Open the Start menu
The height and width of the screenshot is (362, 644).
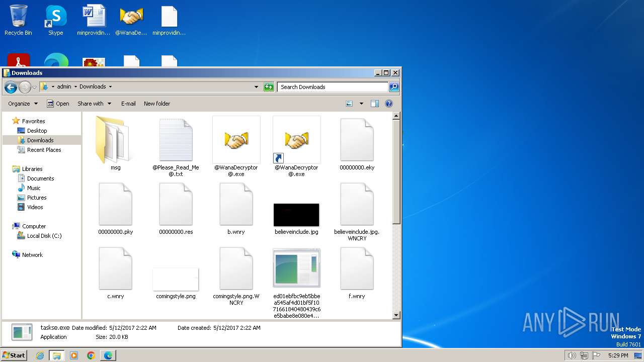[14, 355]
